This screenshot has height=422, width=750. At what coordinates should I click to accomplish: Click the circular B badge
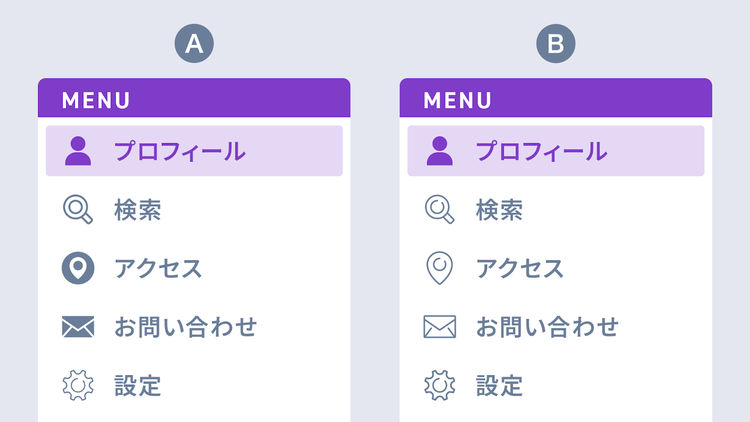pos(556,43)
